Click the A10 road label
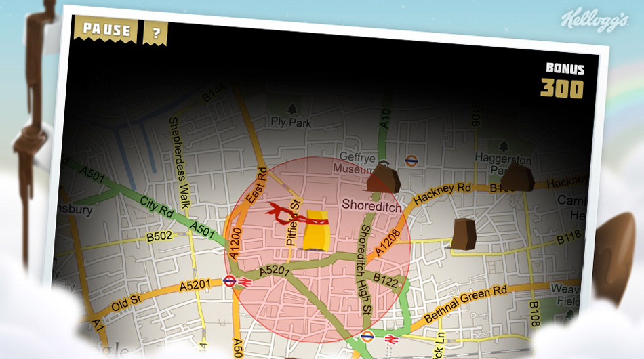 [385, 119]
